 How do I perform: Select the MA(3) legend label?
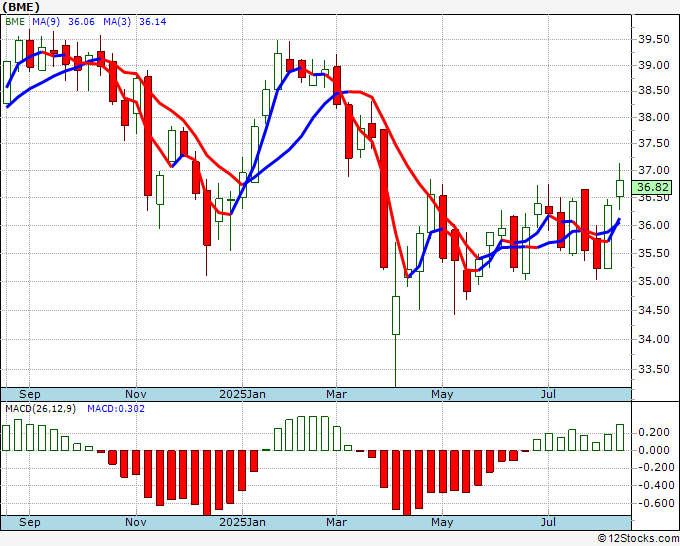(x=117, y=22)
